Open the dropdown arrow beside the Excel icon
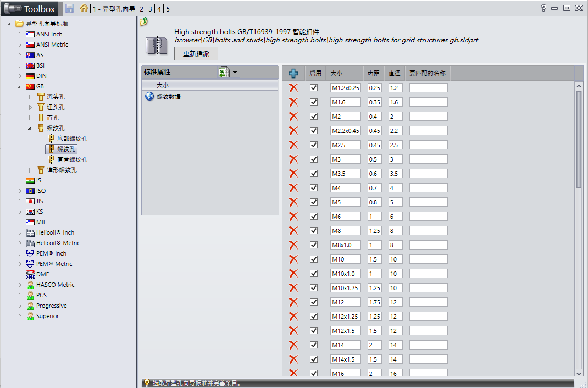 click(x=235, y=73)
